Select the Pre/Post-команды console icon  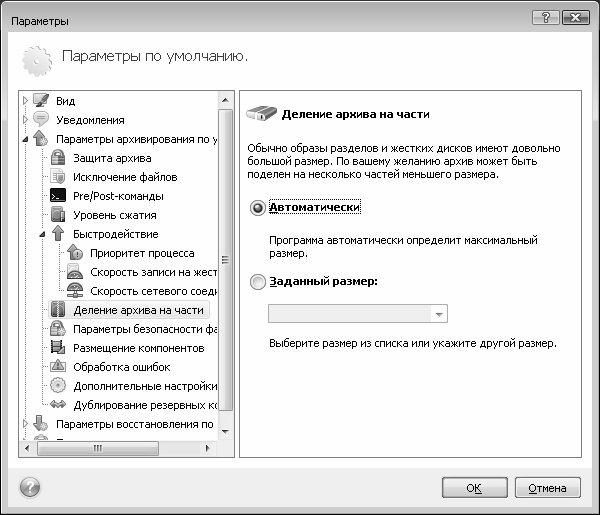click(58, 196)
